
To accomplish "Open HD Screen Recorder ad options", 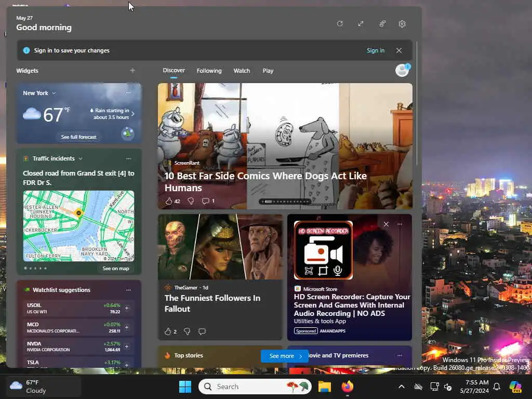I will [x=400, y=224].
